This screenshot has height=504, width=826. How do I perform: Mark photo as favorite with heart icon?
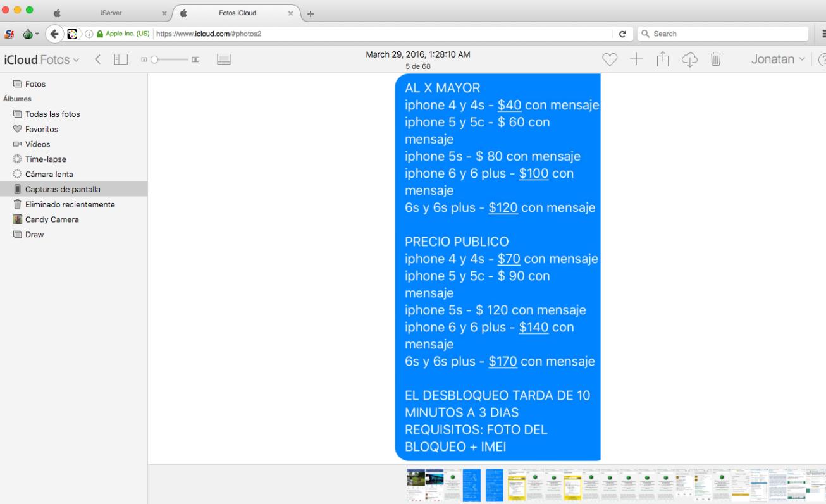coord(609,59)
